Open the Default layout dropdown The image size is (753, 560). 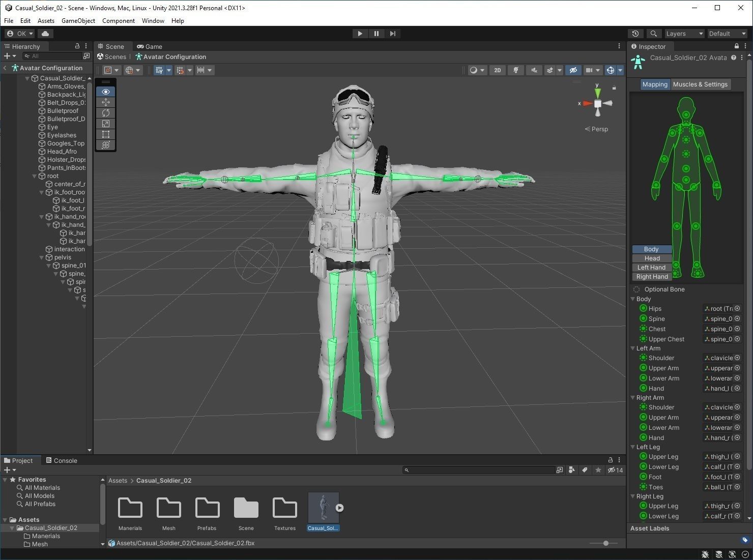[x=728, y=34]
